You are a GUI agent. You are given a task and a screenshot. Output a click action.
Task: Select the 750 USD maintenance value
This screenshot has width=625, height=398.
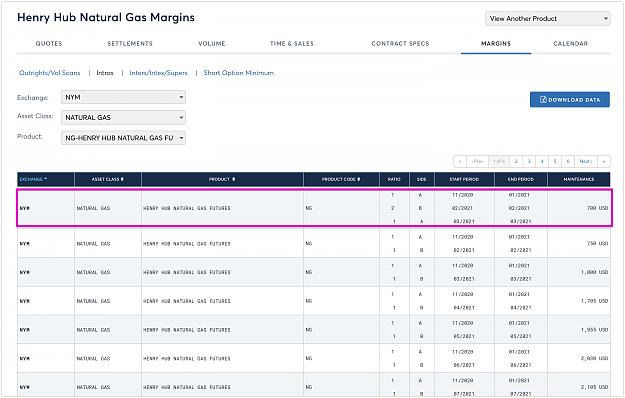(597, 243)
